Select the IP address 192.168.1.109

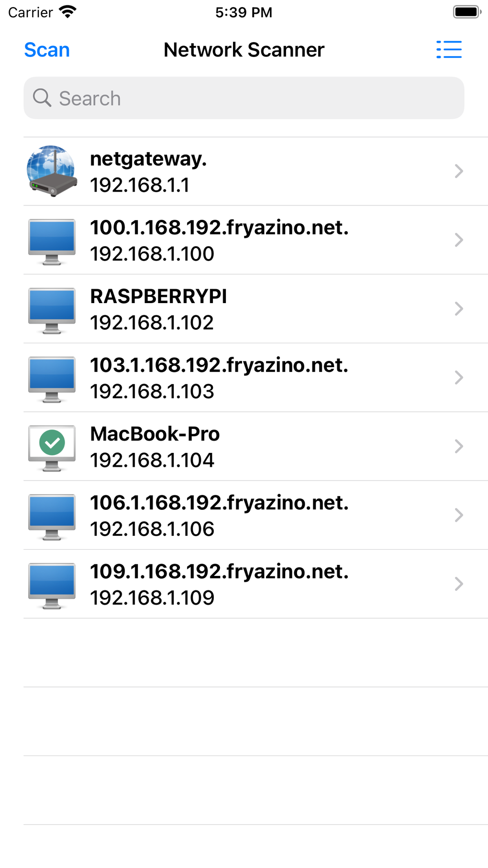(152, 598)
